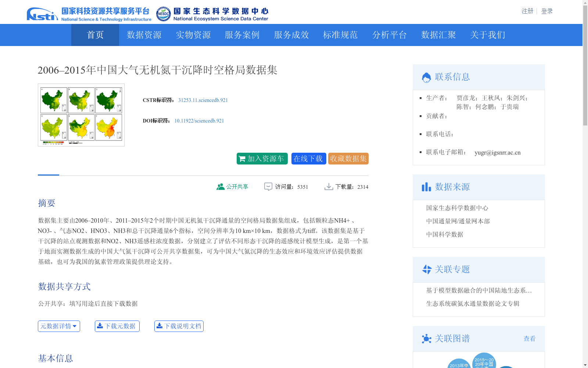Open 基于模型数据融合的中国陆地生态系 topic link
Image resolution: width=588 pixels, height=368 pixels.
479,290
